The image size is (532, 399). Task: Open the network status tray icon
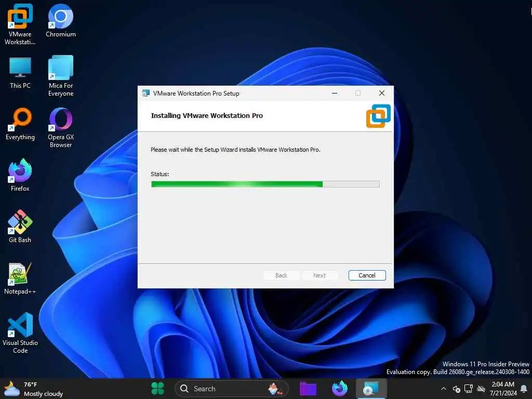469,389
